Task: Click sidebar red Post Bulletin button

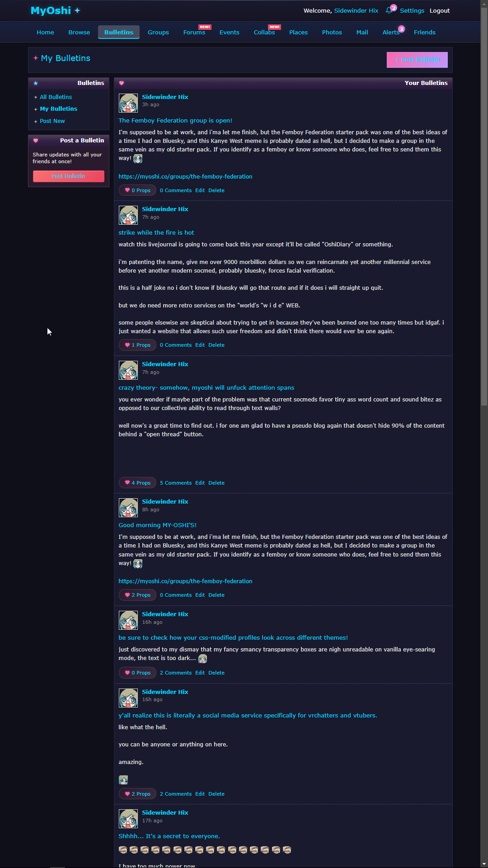Action: (68, 176)
